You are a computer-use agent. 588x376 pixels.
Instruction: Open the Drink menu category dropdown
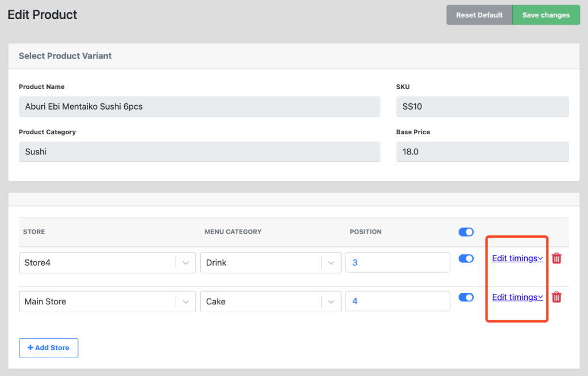point(331,263)
